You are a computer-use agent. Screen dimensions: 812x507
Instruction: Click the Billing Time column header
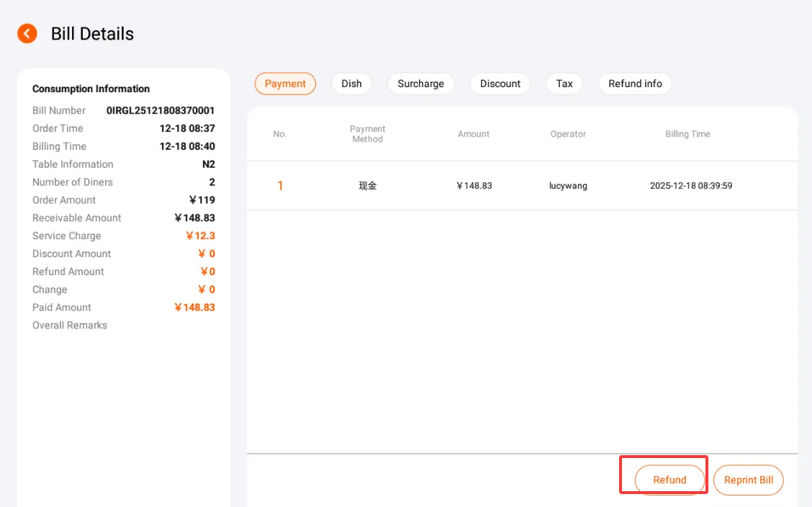click(687, 134)
